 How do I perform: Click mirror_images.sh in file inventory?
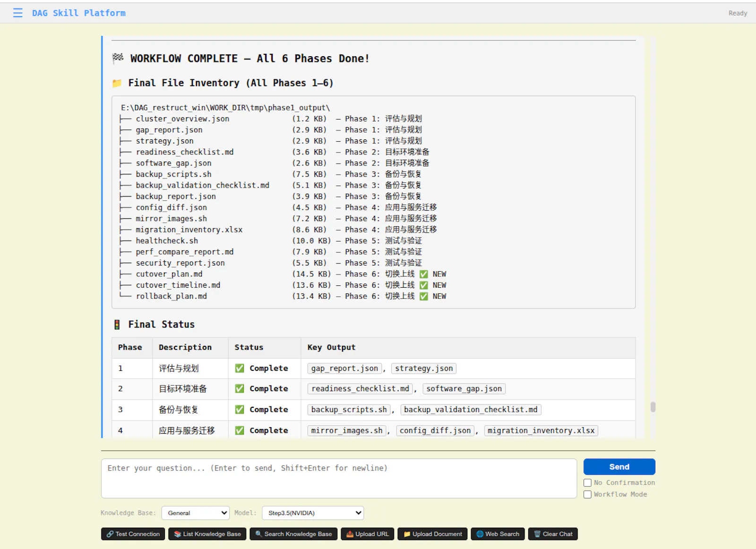coord(171,219)
